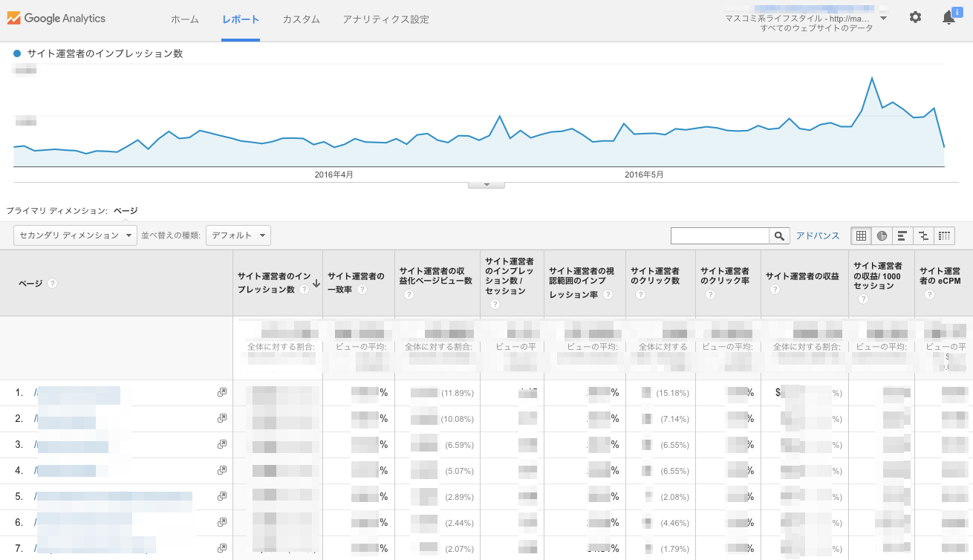Expand the セカンダリ ディメンション dropdown
The width and height of the screenshot is (973, 560).
pyautogui.click(x=75, y=235)
